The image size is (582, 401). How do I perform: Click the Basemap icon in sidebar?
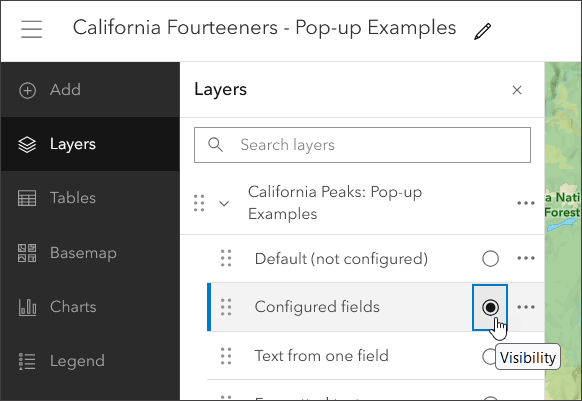tap(27, 253)
